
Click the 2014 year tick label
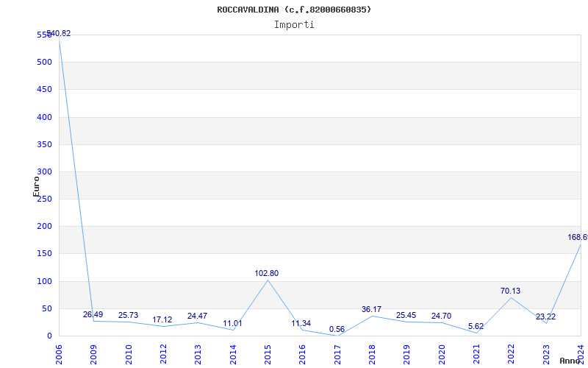(233, 354)
